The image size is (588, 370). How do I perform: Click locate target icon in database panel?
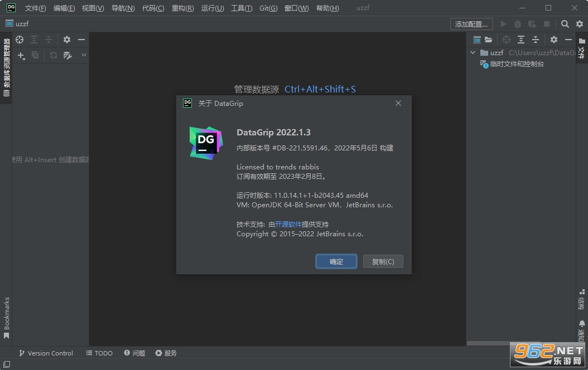tap(20, 40)
